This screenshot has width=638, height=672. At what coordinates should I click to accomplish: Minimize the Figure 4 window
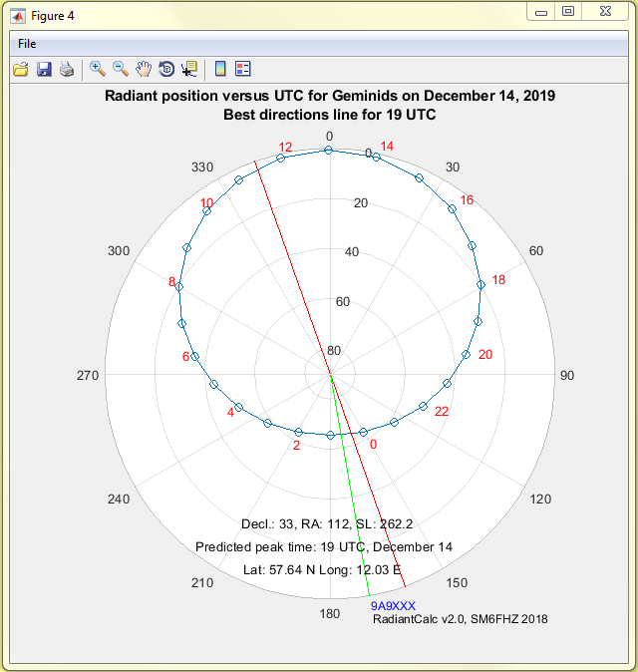[x=541, y=12]
